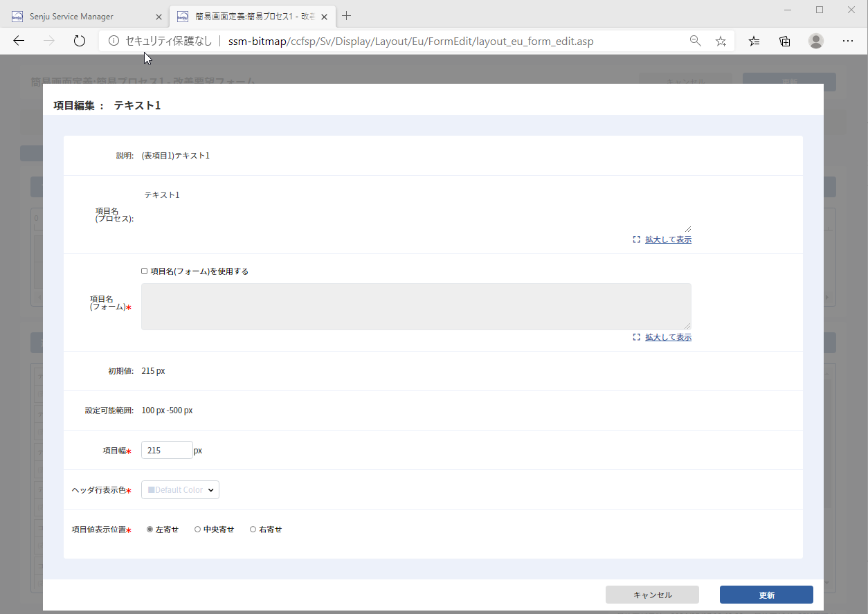Open the Collections icon
This screenshot has height=614, width=868.
point(785,41)
